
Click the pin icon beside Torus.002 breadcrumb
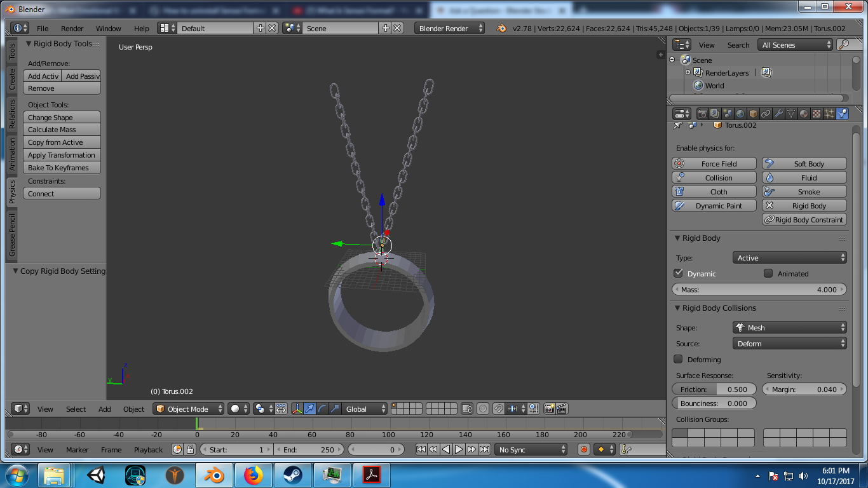[x=677, y=125]
